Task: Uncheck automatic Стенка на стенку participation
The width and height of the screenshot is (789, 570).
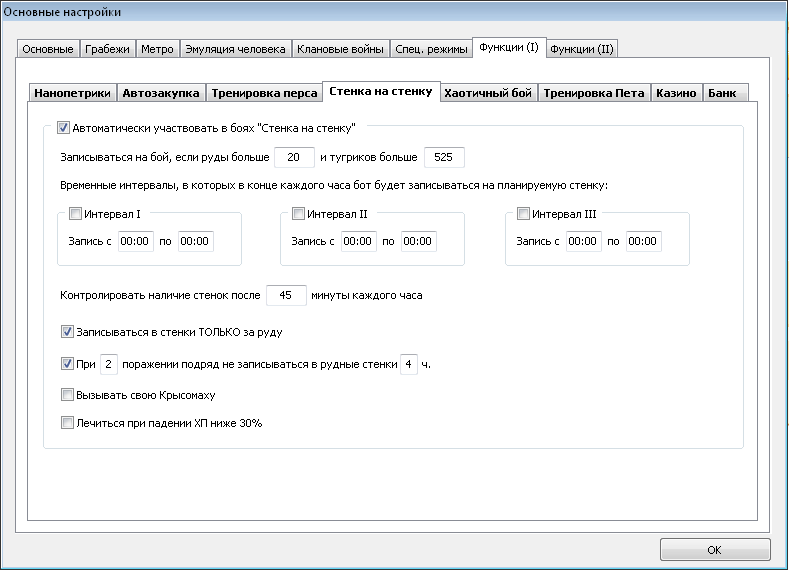Action: 63,128
